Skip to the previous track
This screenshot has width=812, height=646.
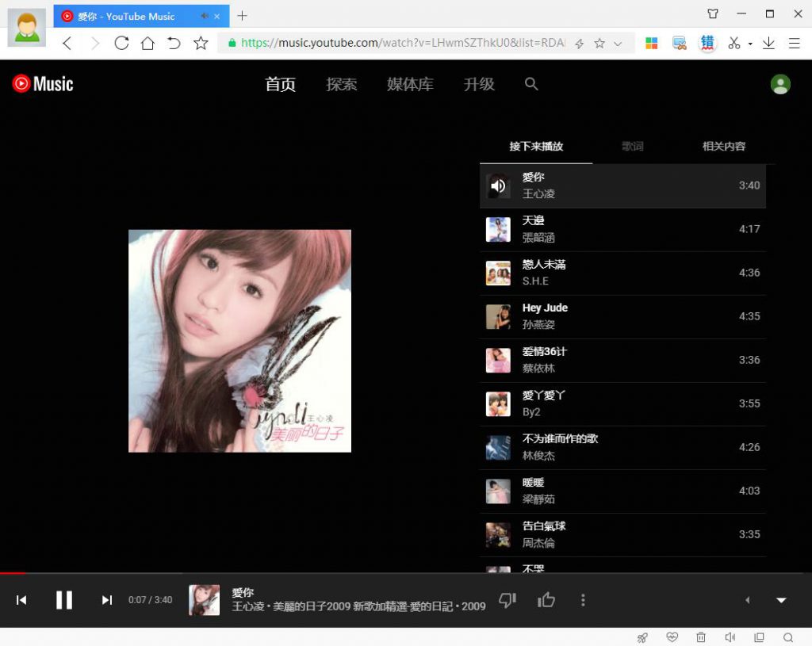tap(21, 600)
